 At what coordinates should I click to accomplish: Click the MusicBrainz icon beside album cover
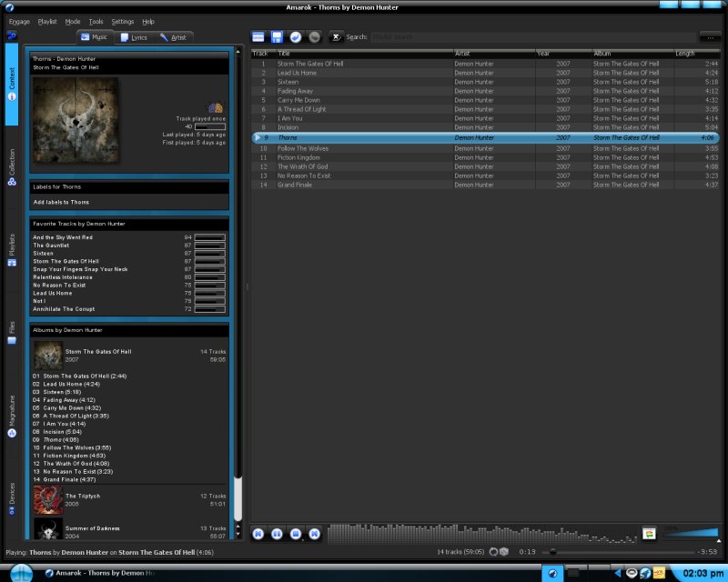tap(216, 108)
